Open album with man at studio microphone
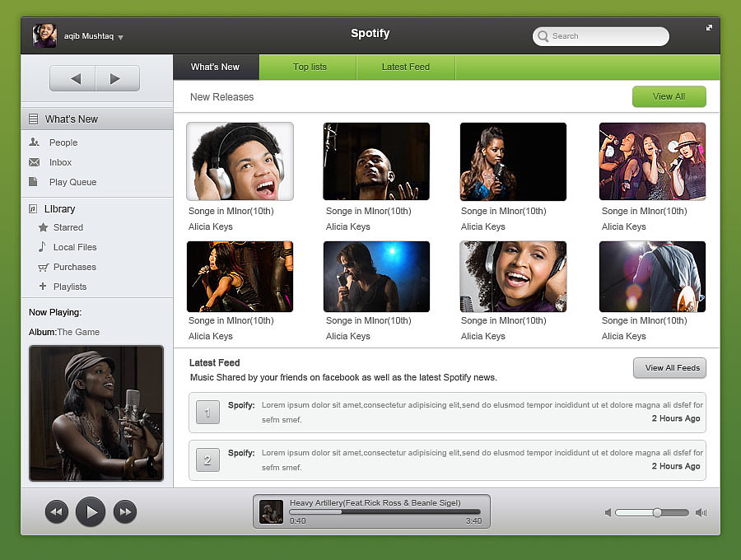The image size is (741, 560). point(376,161)
